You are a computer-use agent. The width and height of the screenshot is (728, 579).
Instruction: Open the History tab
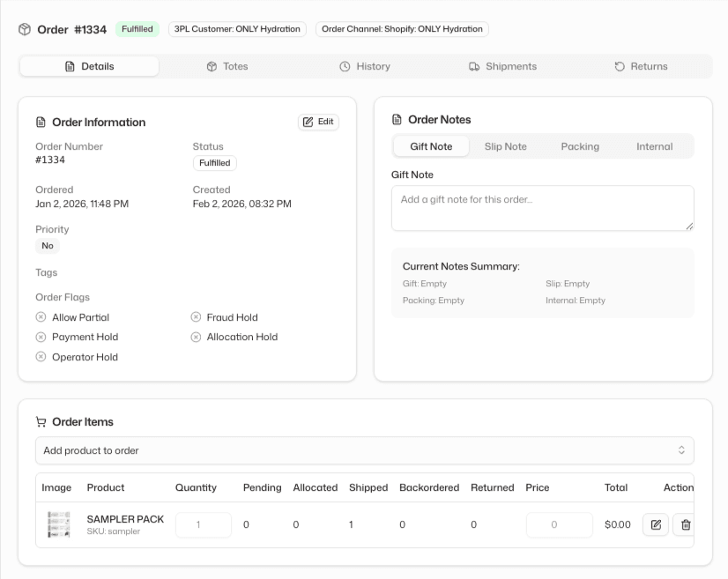[x=365, y=66]
